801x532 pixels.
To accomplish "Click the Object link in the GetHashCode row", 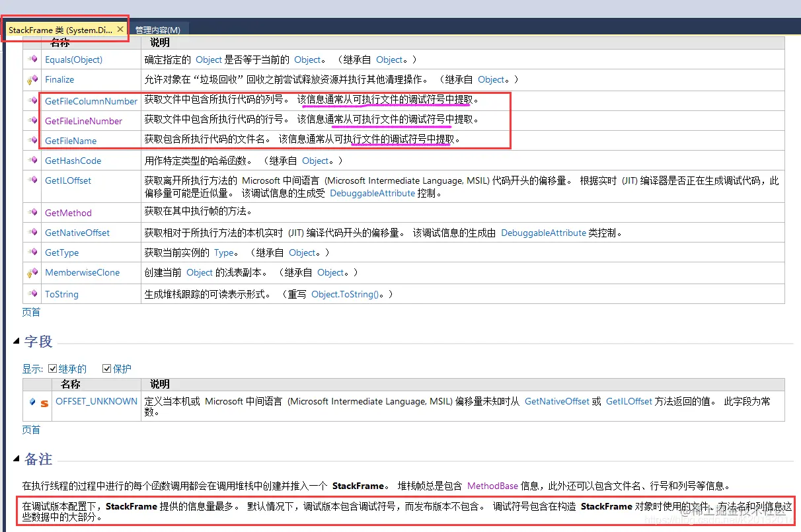I will 315,161.
